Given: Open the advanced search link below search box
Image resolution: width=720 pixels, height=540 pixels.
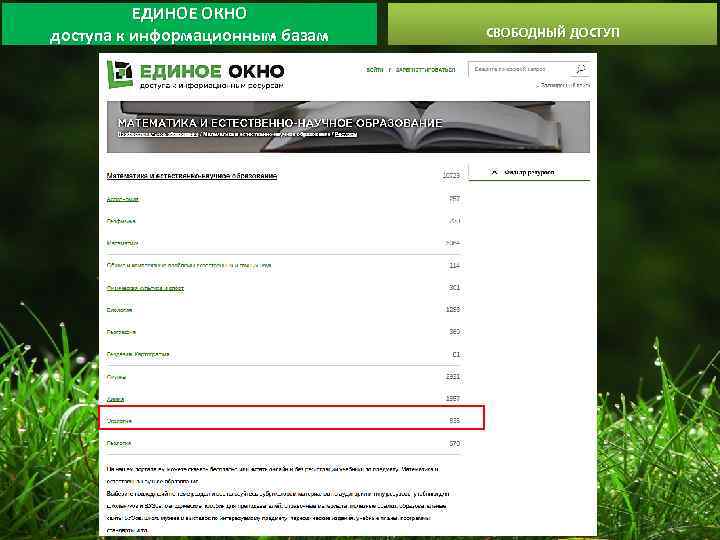Looking at the screenshot, I should pos(564,85).
